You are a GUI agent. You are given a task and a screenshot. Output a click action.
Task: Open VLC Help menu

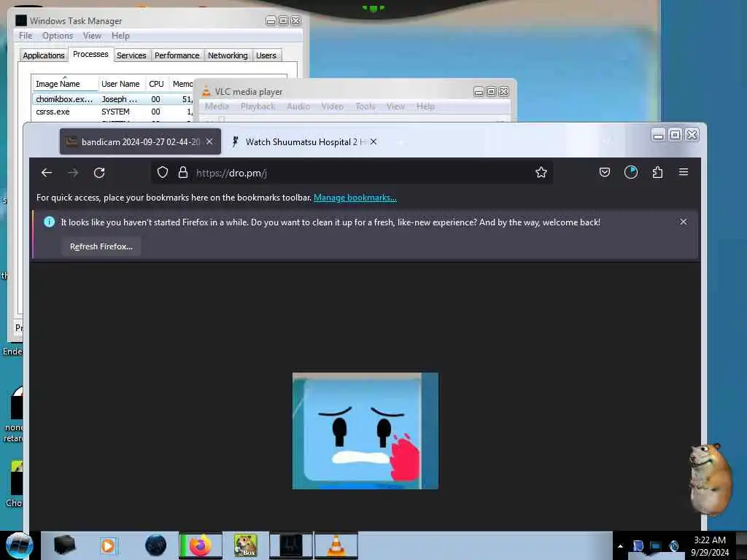(x=425, y=106)
